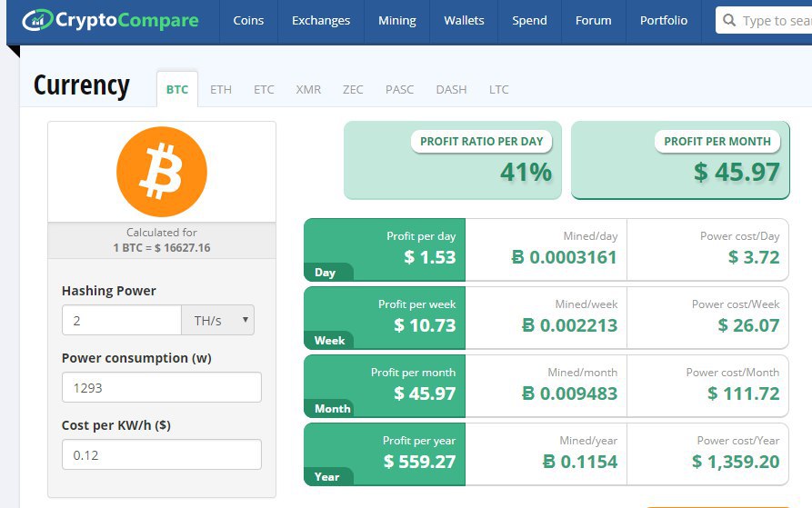Click the Profit per year panel
812x508 pixels.
pos(385,454)
